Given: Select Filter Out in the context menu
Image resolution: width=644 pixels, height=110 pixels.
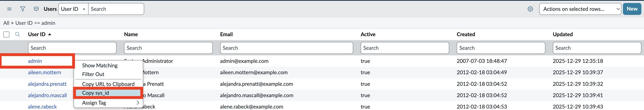Looking at the screenshot, I should pyautogui.click(x=93, y=74).
